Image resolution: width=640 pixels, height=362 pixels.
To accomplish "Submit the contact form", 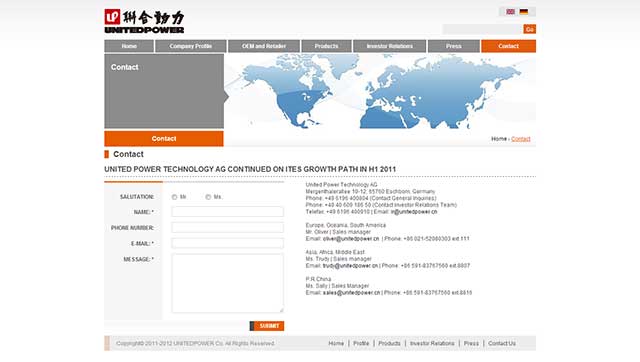I will click(267, 326).
